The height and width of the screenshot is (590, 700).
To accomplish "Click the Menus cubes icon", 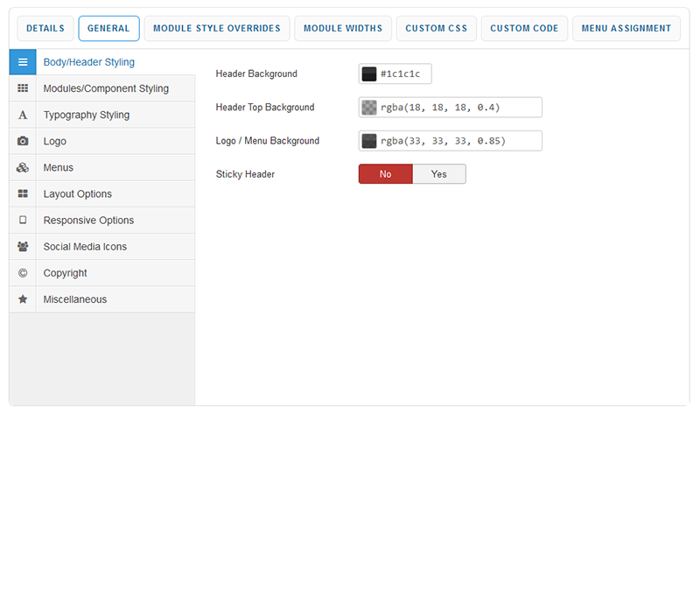I will click(23, 167).
